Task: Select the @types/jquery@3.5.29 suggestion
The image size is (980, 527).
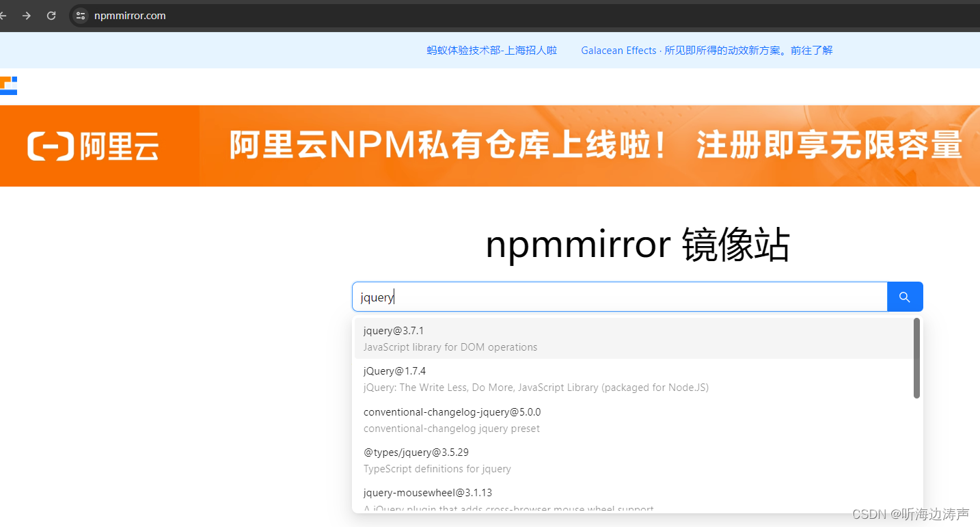Action: (x=416, y=452)
